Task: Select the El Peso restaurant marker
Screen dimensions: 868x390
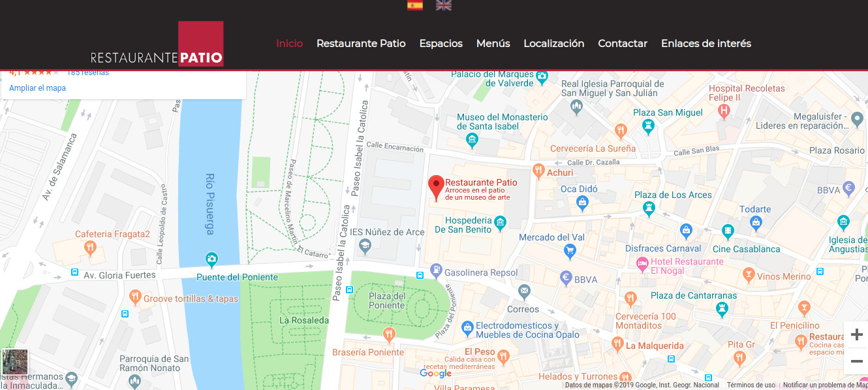Action: pyautogui.click(x=503, y=356)
